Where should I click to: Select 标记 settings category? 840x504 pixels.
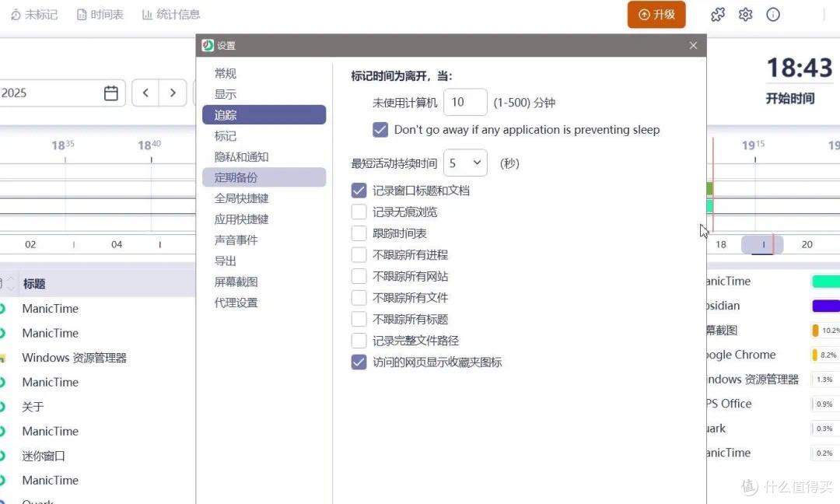[x=264, y=136]
